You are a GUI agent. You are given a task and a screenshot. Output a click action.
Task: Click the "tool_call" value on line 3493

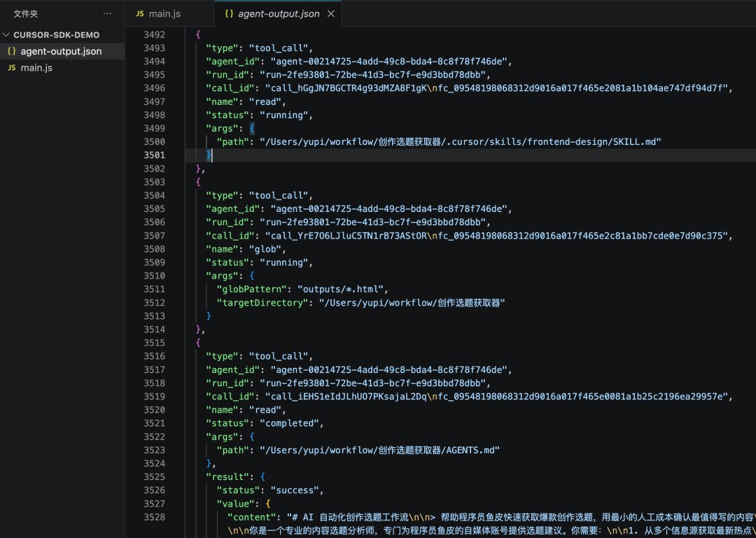[278, 48]
